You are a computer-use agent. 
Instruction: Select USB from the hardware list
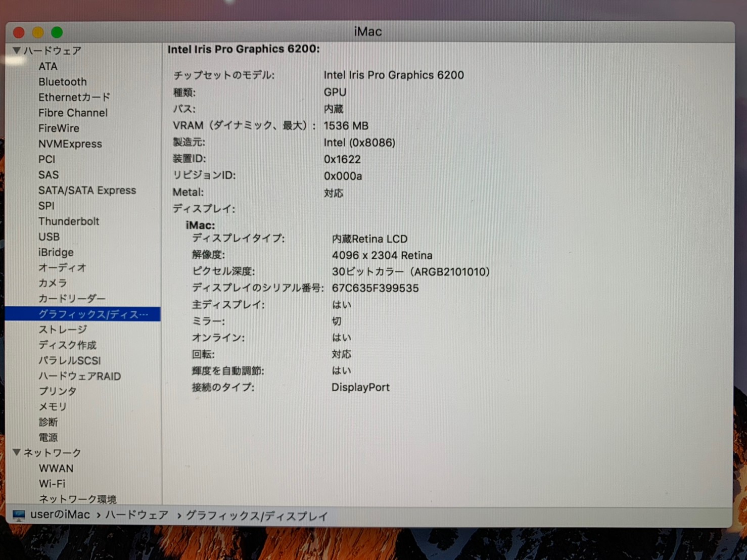point(49,237)
